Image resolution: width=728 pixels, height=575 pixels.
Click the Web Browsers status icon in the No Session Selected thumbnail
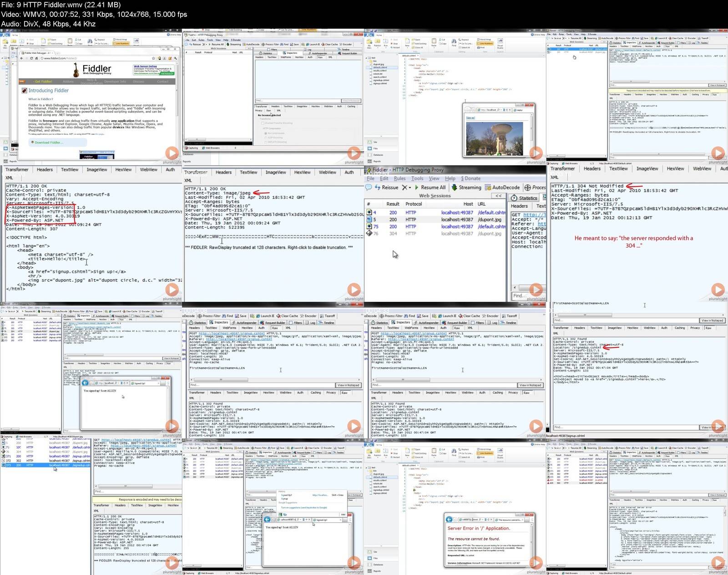point(204,148)
